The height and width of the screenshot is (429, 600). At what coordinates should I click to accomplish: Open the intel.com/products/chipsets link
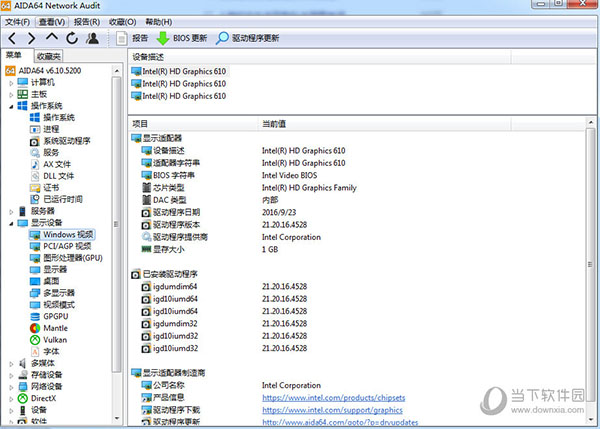(333, 398)
